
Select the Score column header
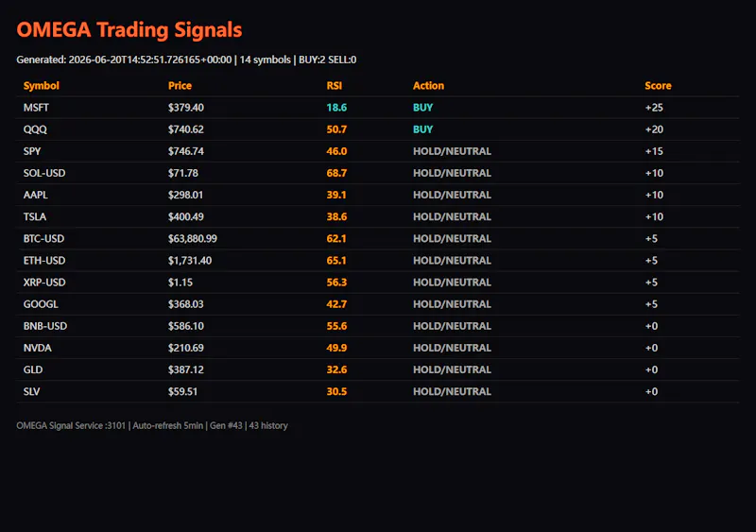click(658, 86)
